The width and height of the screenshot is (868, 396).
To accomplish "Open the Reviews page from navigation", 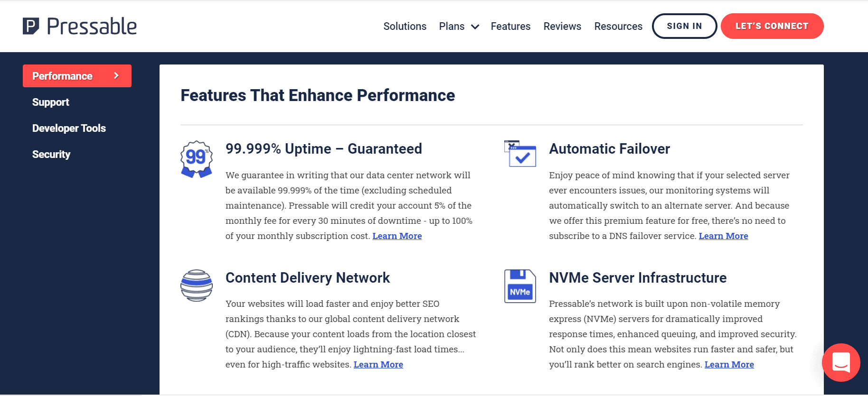I will tap(562, 27).
